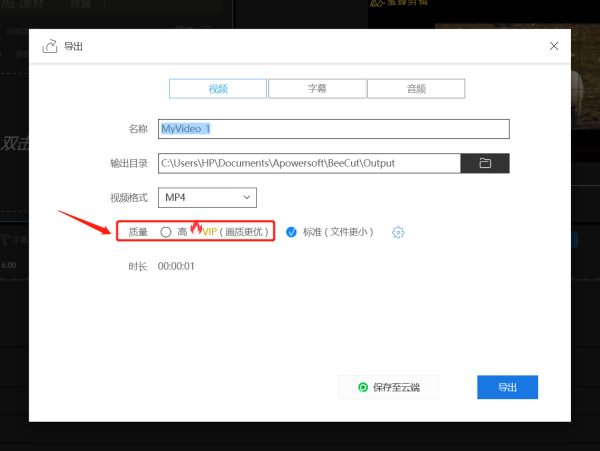Screen dimensions: 600x451
Task: Select the 高 VIP quality radio button
Action: tap(166, 232)
